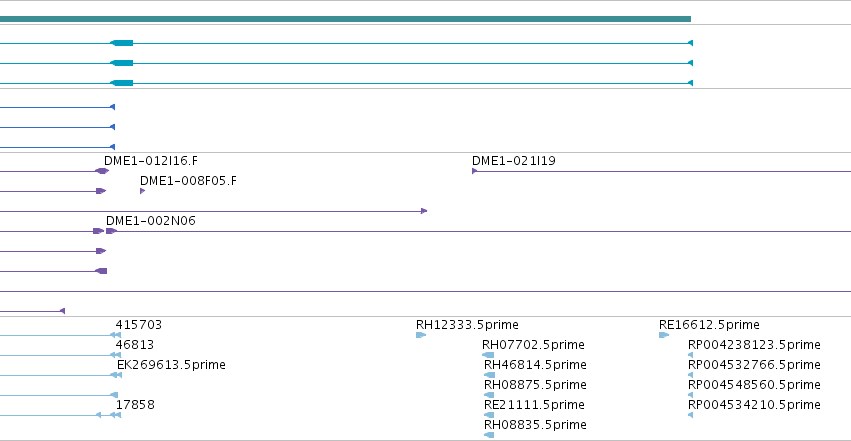The width and height of the screenshot is (851, 441).
Task: Select the 415703 feature label
Action: click(x=138, y=325)
